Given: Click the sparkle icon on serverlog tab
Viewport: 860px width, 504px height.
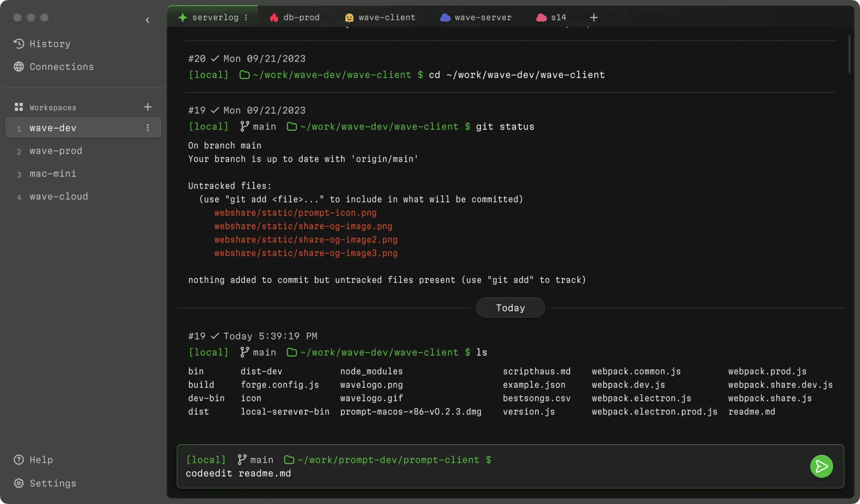Looking at the screenshot, I should click(183, 17).
